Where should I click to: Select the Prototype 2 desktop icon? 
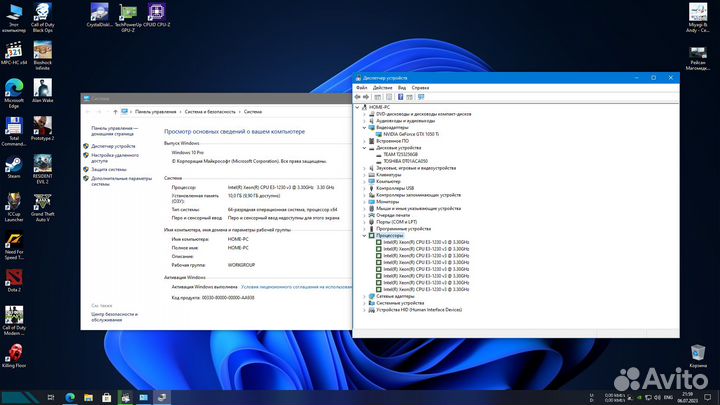[42, 129]
